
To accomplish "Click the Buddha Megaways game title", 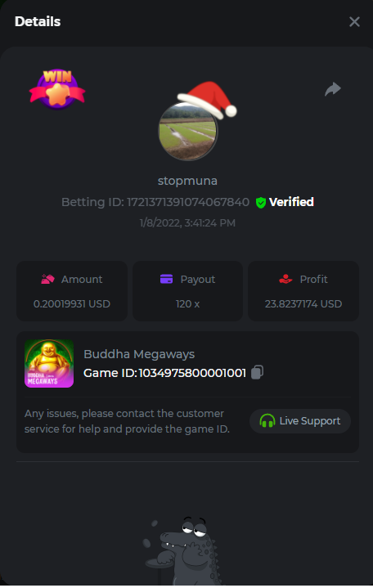I will 139,354.
